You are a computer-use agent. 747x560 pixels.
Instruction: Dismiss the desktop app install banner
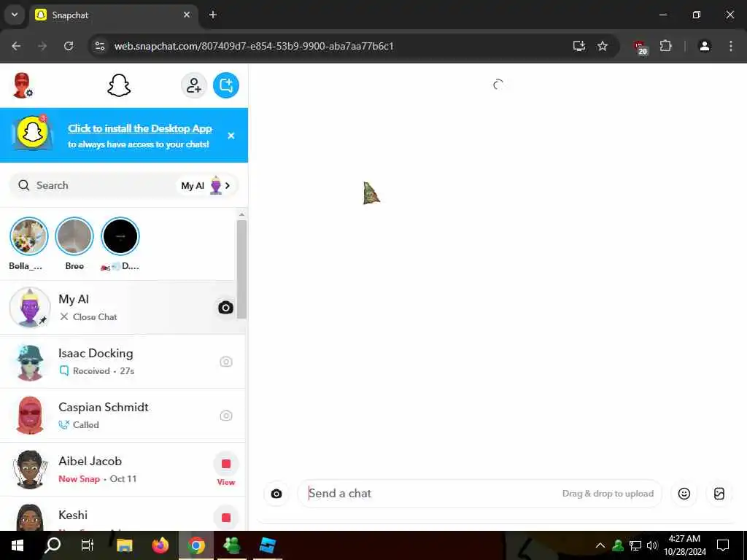click(x=231, y=136)
